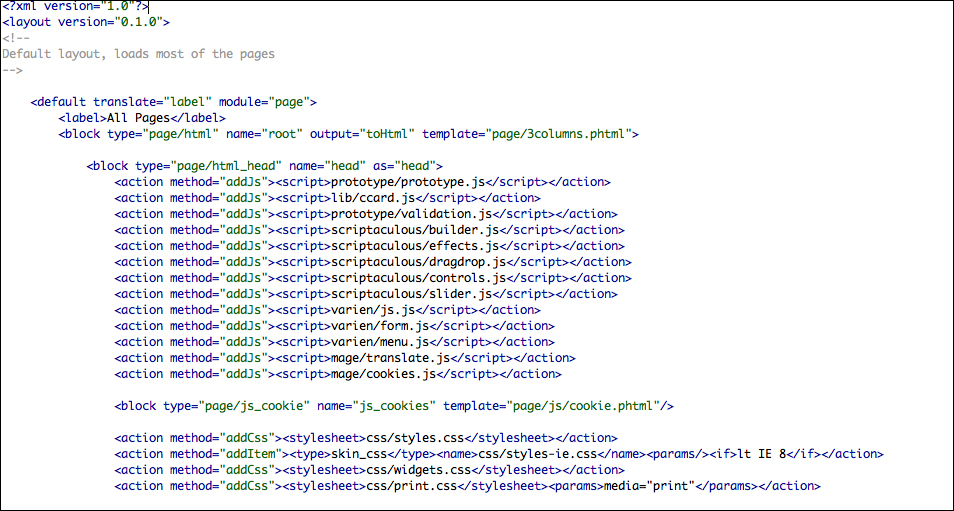
Task: Click the label 'All Pages' line
Action: click(142, 118)
